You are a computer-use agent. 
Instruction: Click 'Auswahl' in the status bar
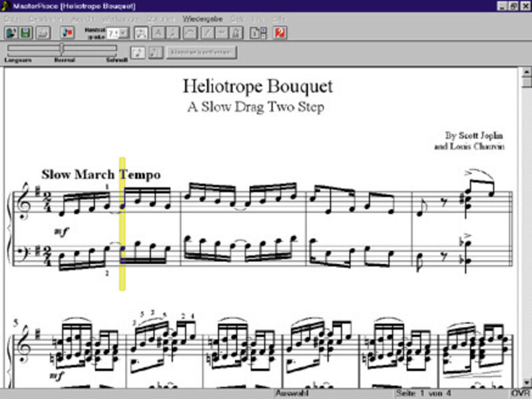click(292, 393)
